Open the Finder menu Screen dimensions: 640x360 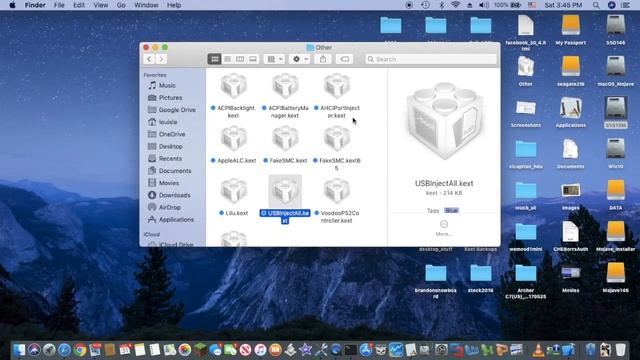pos(35,5)
